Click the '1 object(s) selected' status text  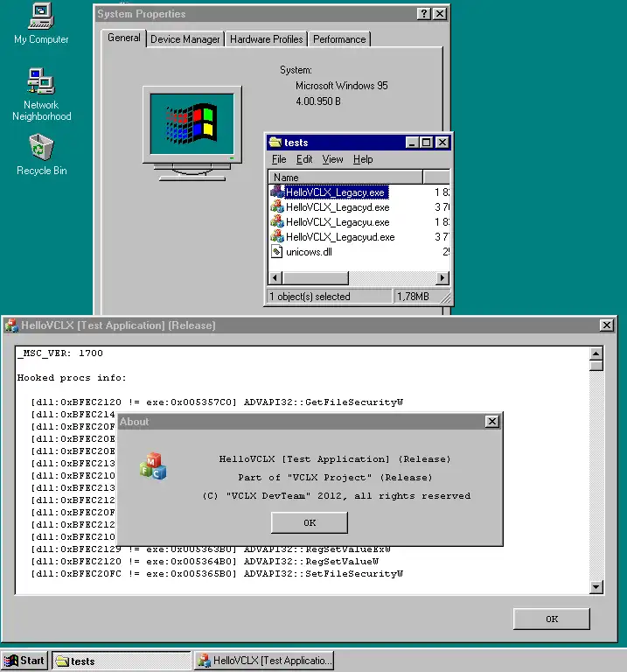tap(310, 297)
